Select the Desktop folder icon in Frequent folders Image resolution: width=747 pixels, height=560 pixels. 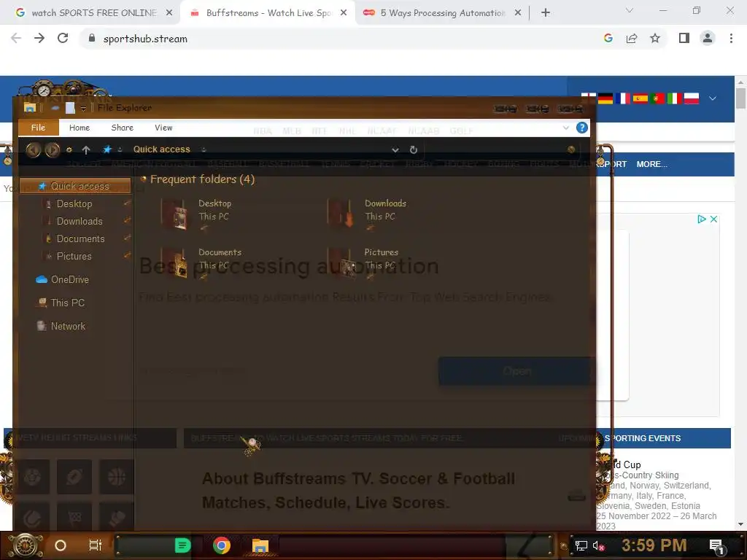[x=174, y=214]
